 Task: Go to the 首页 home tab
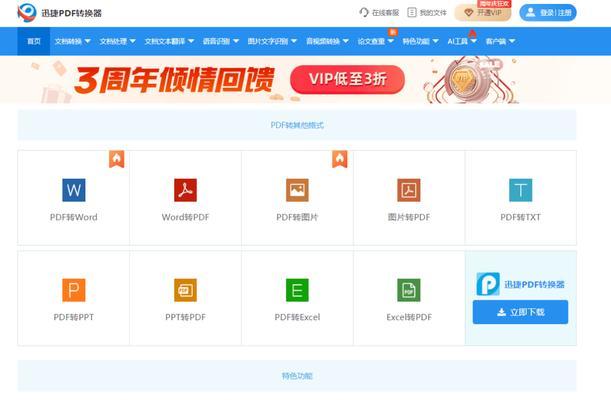coord(34,41)
